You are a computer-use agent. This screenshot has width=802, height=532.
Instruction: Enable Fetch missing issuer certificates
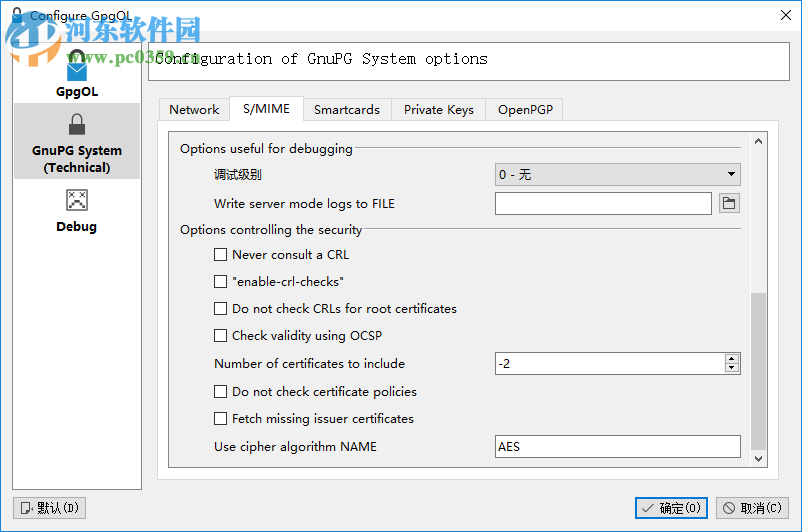click(220, 418)
